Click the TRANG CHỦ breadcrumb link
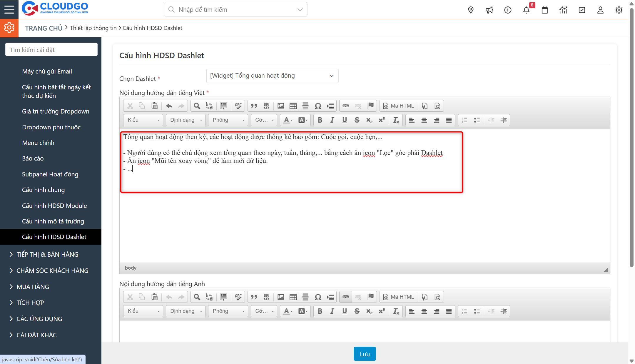 click(x=44, y=28)
